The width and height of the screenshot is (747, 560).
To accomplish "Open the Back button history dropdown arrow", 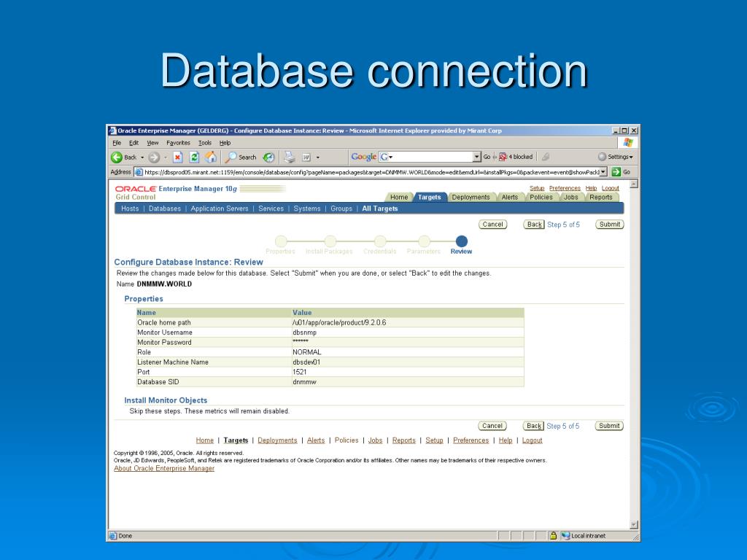I will 142,157.
